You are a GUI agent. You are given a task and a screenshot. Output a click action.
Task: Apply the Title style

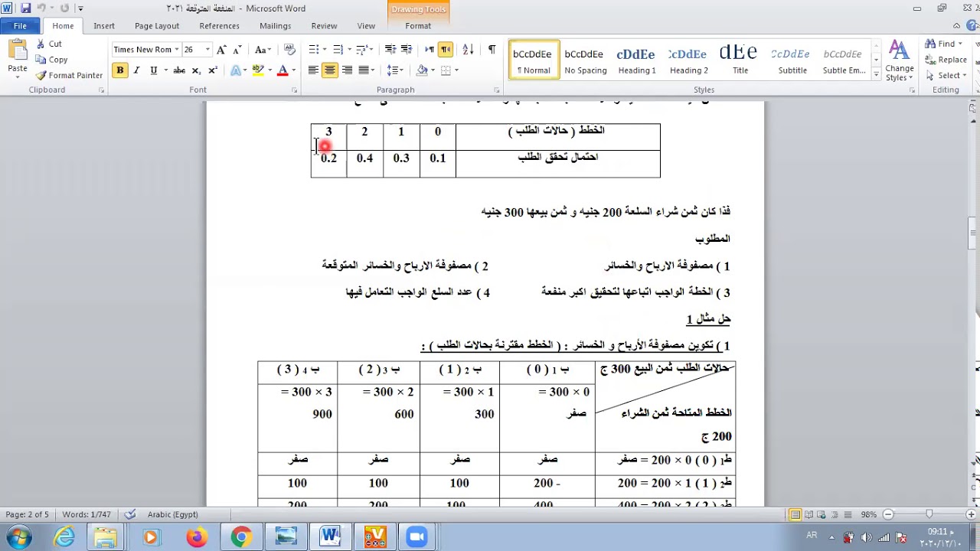point(740,60)
